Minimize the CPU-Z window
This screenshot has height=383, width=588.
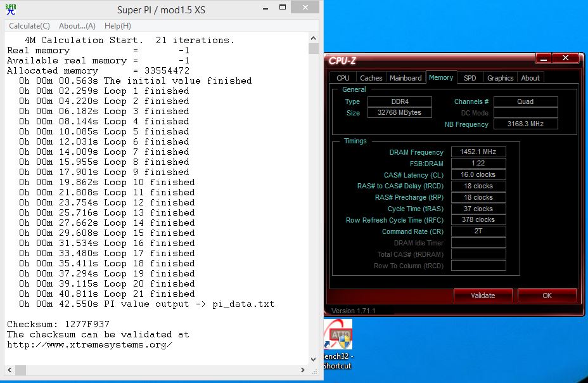pyautogui.click(x=544, y=58)
